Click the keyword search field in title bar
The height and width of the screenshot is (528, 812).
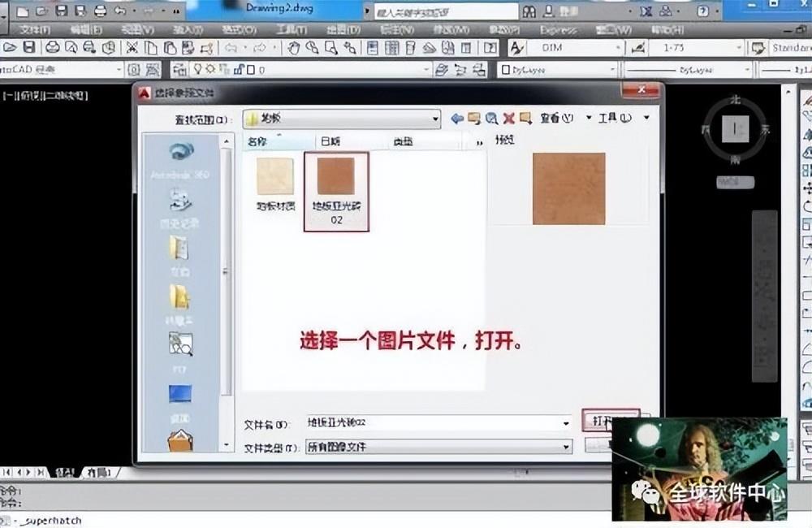click(x=445, y=11)
